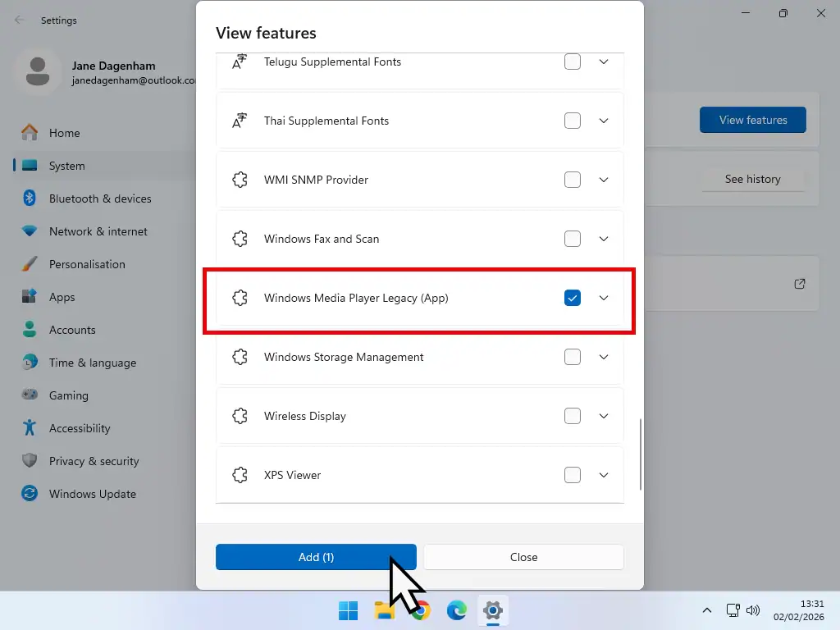This screenshot has height=630, width=840.
Task: Uncheck Windows Media Player Legacy (App)
Action: coord(573,298)
